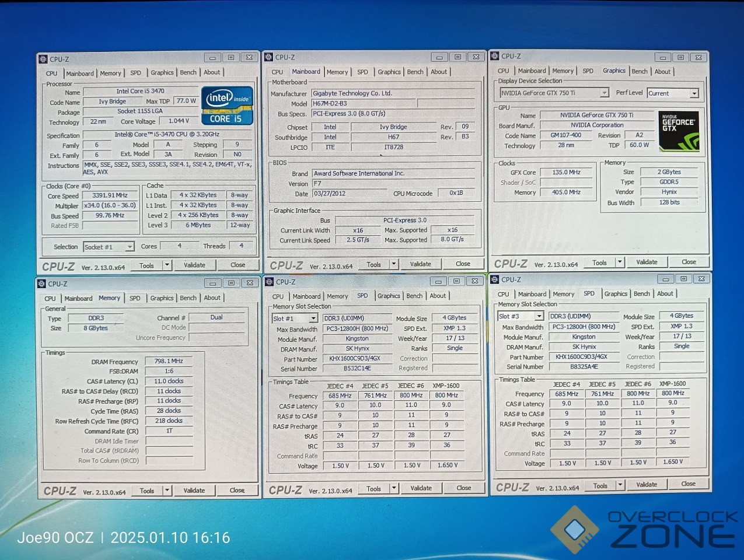Expand Tools arrow in the Motherboard window

(394, 264)
